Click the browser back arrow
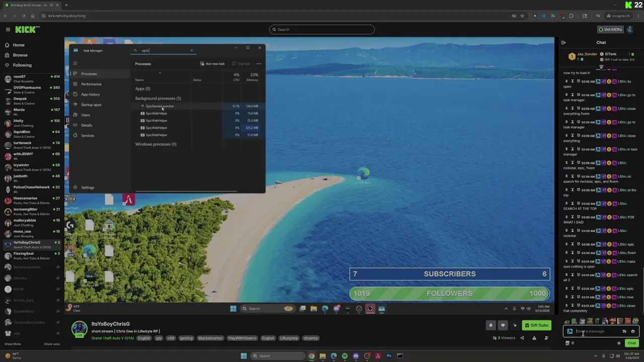644x362 pixels. click(x=6, y=16)
